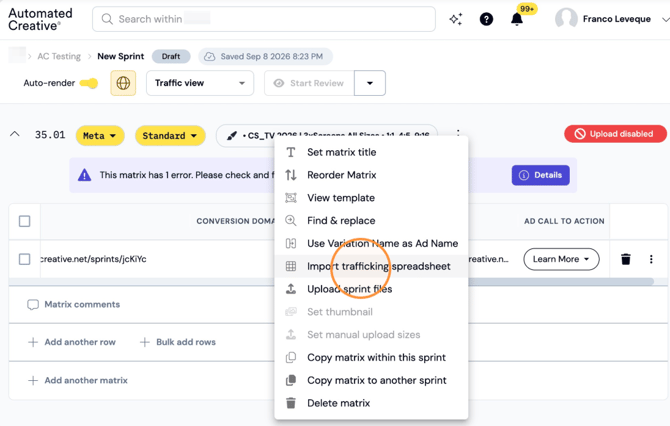Click the matrix number 35.01
The height and width of the screenshot is (426, 670).
pos(50,135)
